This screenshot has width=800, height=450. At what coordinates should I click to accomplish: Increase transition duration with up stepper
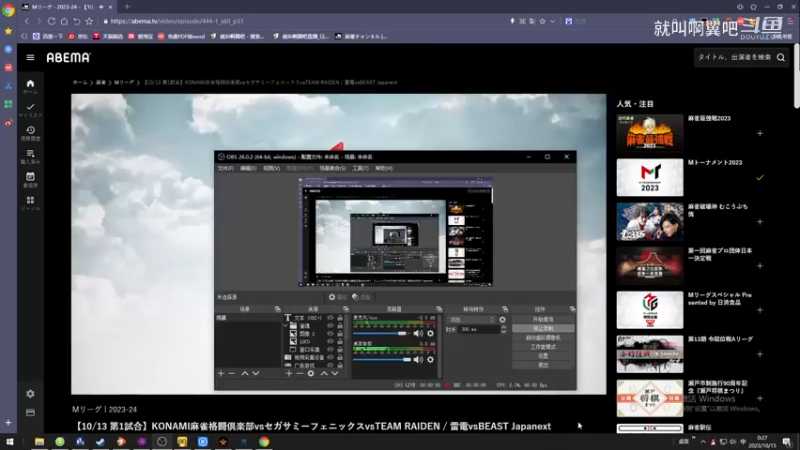(504, 328)
